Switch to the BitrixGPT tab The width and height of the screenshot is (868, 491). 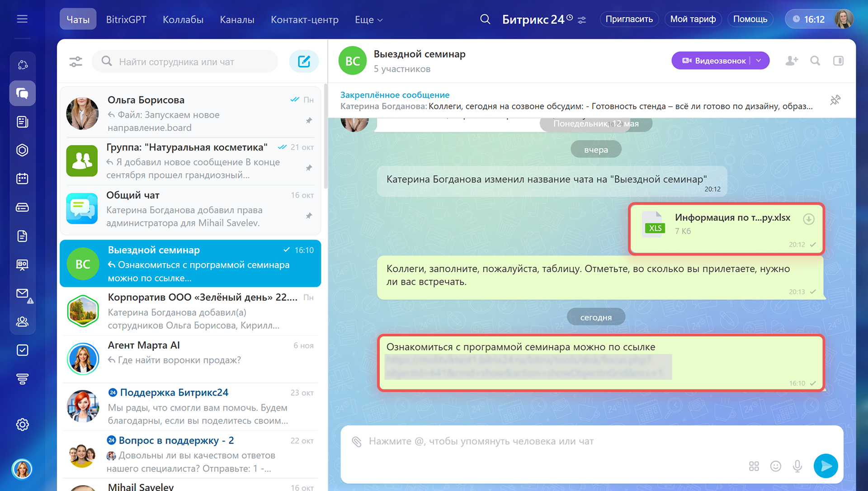(126, 19)
